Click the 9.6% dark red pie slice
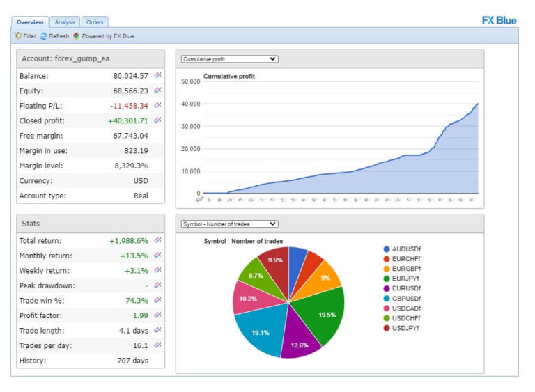The width and height of the screenshot is (535, 392). (x=277, y=268)
